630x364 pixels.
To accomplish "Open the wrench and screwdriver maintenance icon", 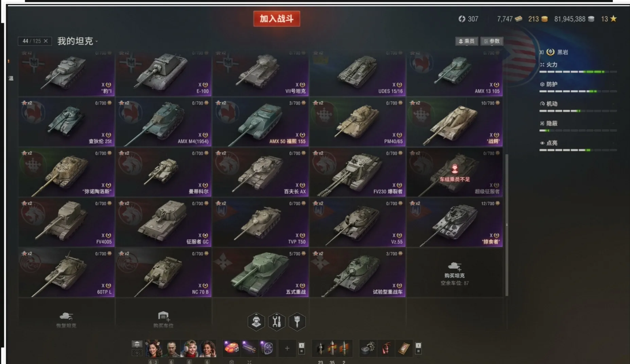I will (277, 321).
